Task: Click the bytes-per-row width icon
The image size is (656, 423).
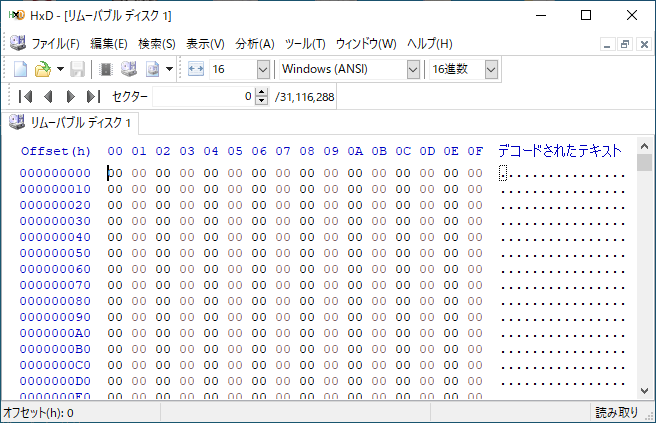Action: [x=195, y=69]
